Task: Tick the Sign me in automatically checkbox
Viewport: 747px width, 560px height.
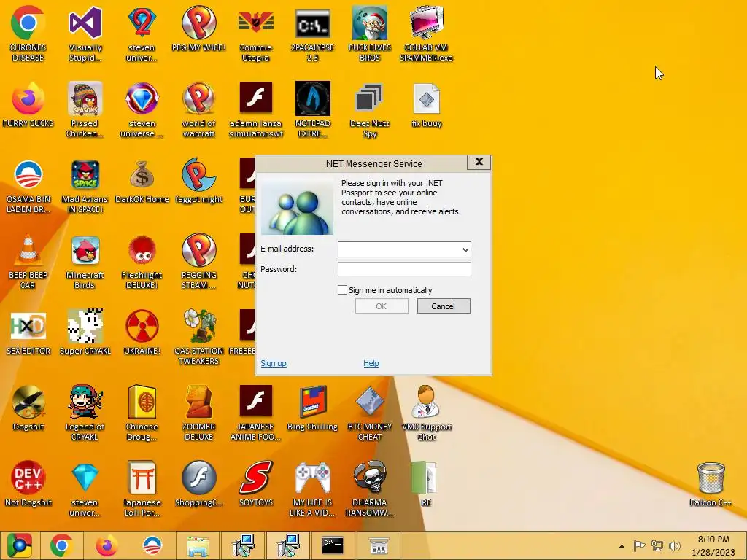Action: tap(342, 289)
